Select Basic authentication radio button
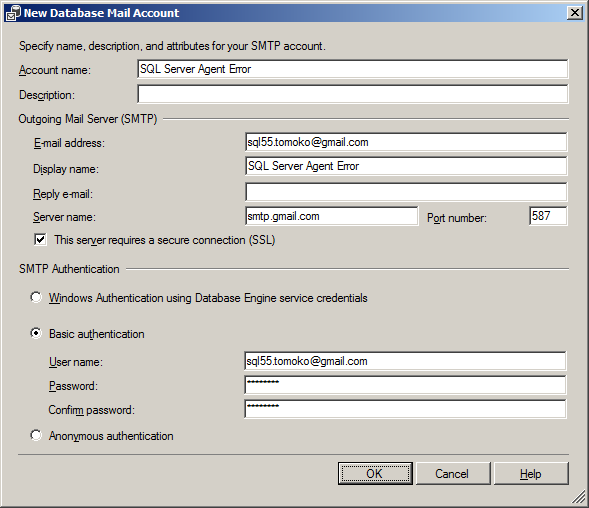The height and width of the screenshot is (508, 589). (x=36, y=333)
